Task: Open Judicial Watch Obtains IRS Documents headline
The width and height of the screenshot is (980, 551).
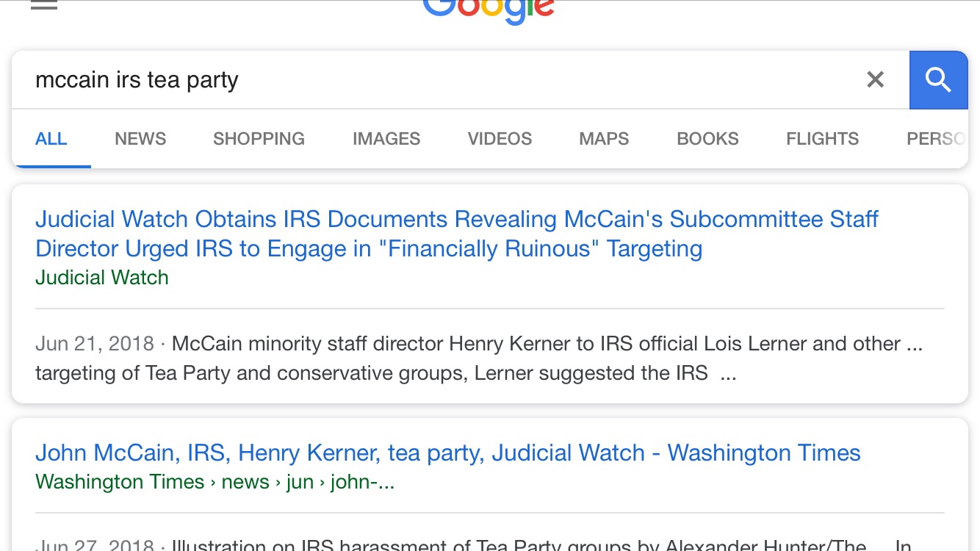Action: (456, 234)
